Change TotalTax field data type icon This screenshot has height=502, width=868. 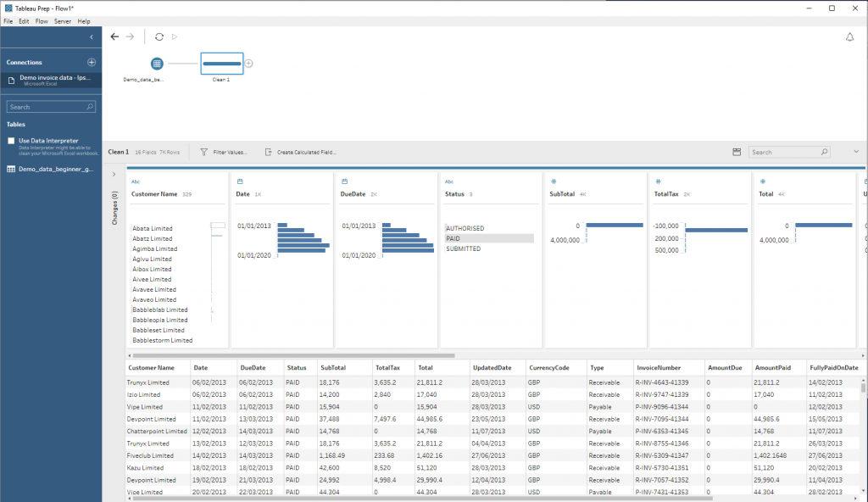658,181
